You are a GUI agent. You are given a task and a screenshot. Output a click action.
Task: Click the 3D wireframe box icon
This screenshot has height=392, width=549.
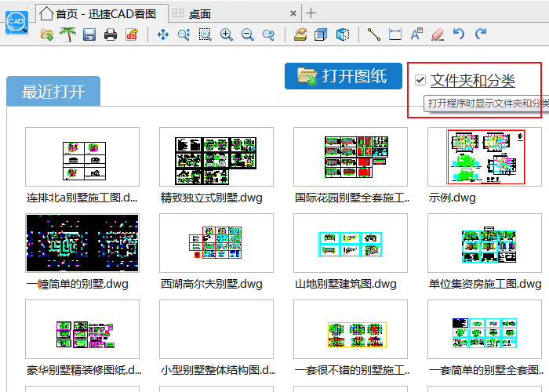click(x=321, y=34)
